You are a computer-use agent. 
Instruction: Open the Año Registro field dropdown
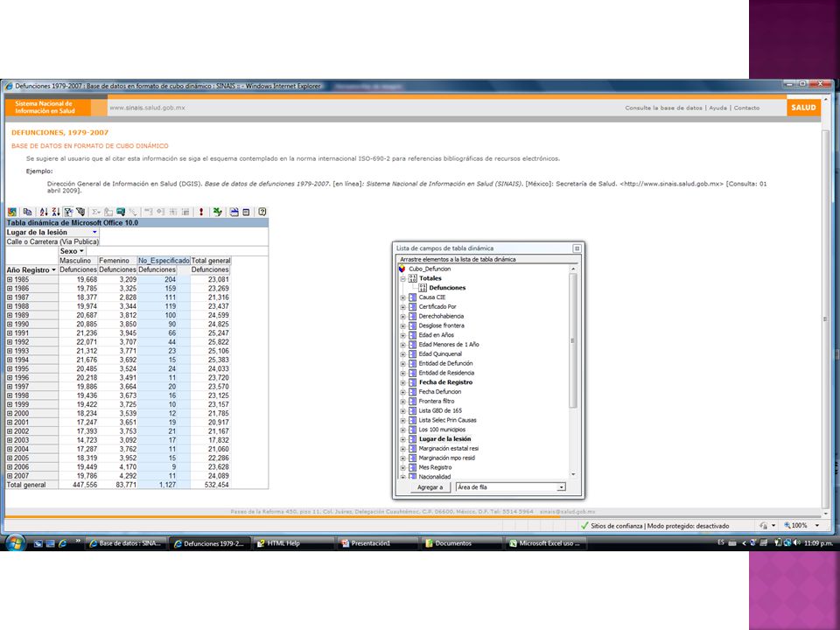[x=53, y=270]
